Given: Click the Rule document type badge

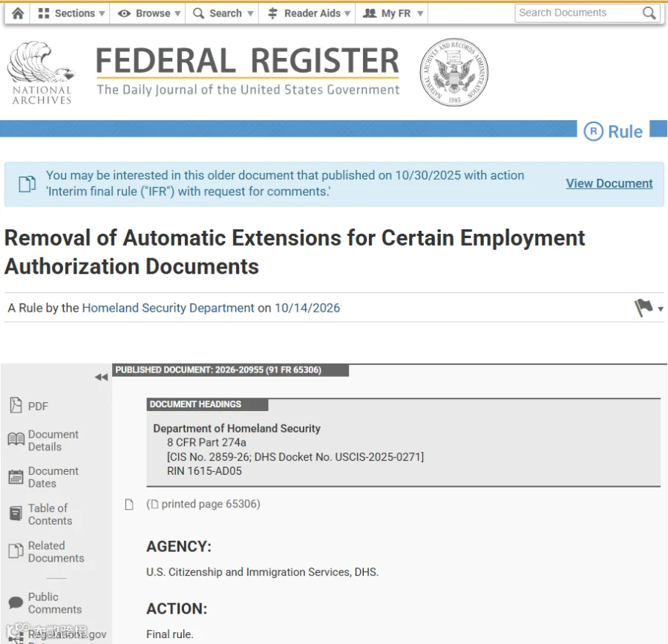Looking at the screenshot, I should (613, 131).
